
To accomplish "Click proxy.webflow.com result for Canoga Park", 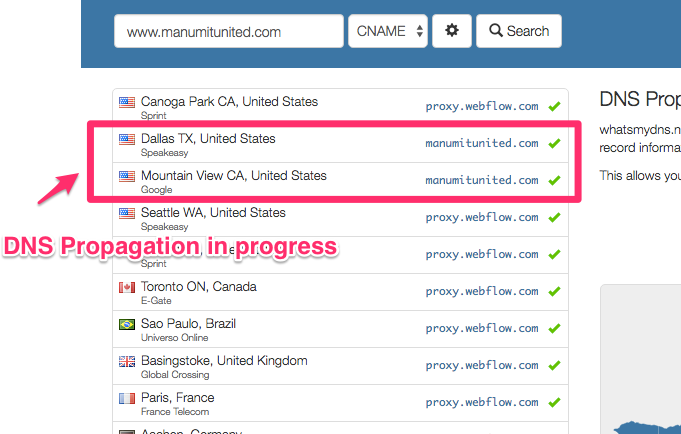I will point(482,106).
